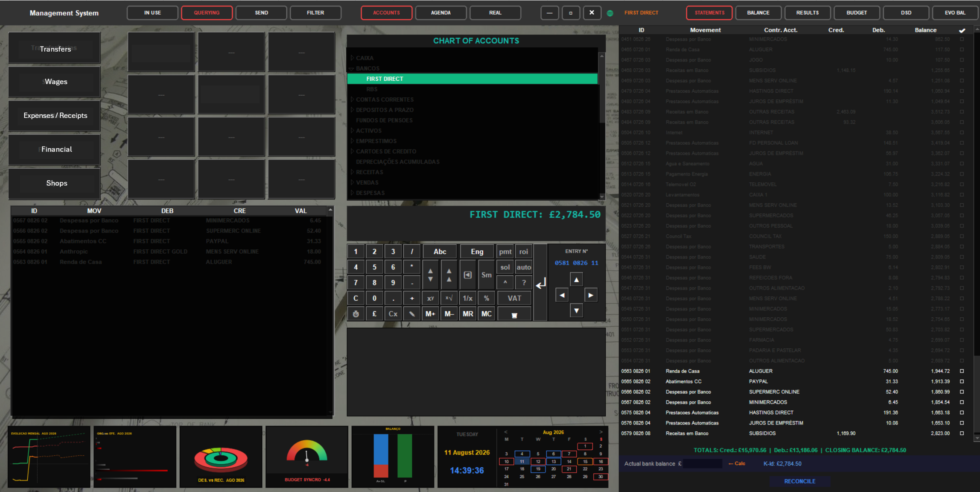Click the stopwatch icon on the keypad
This screenshot has width=980, height=492.
point(356,314)
